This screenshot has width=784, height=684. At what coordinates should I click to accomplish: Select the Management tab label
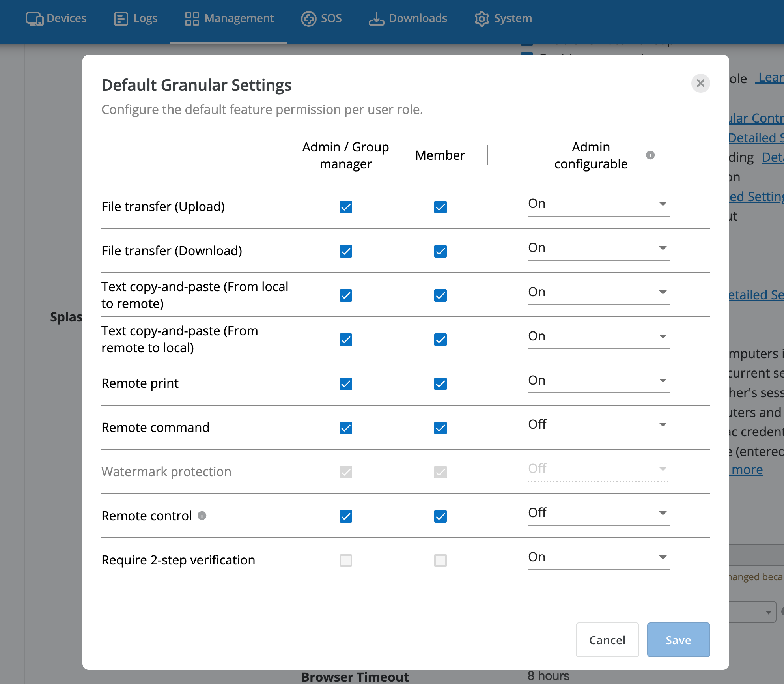pos(239,18)
